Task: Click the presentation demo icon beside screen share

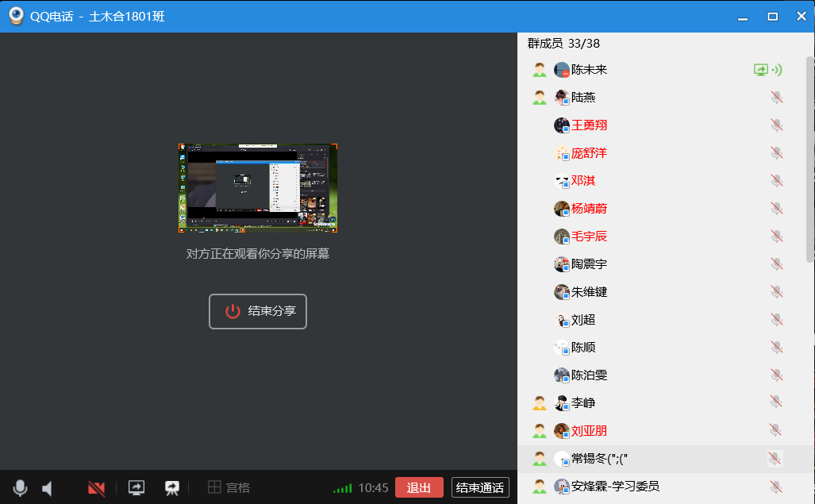Action: [171, 488]
